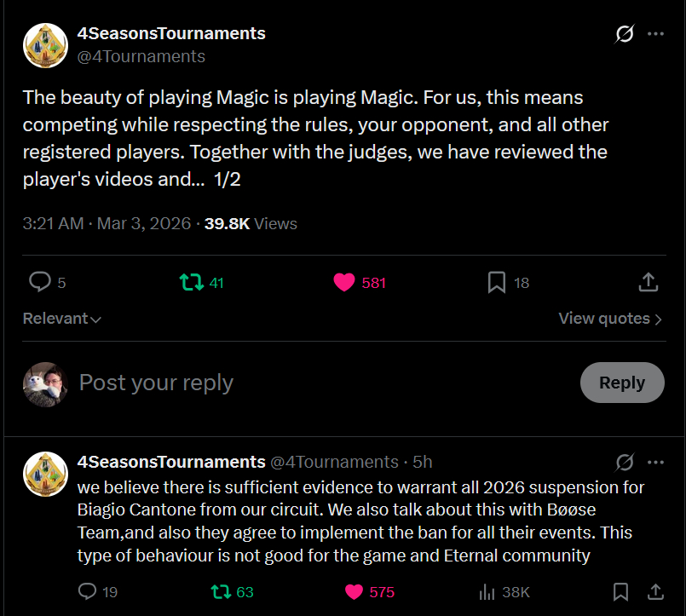Open more options on the second post
This screenshot has height=616, width=686.
(655, 462)
